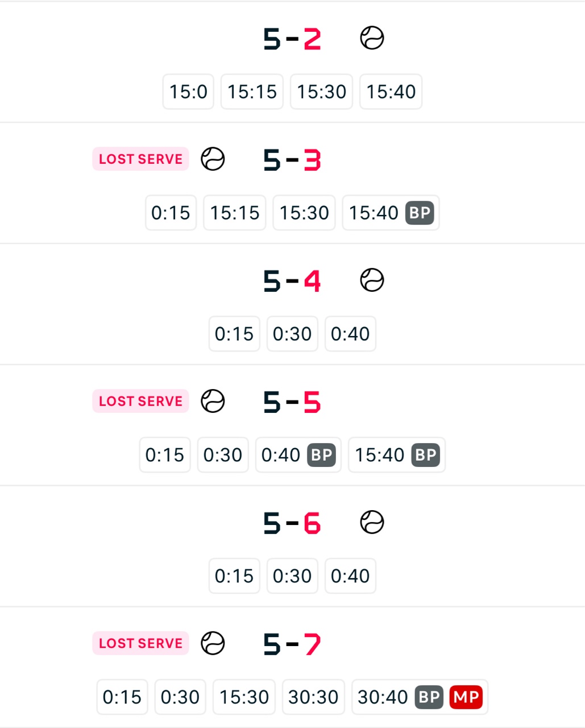Tap the 15:15 chip in the 5-3 game
Image resolution: width=585 pixels, height=728 pixels.
click(x=235, y=213)
